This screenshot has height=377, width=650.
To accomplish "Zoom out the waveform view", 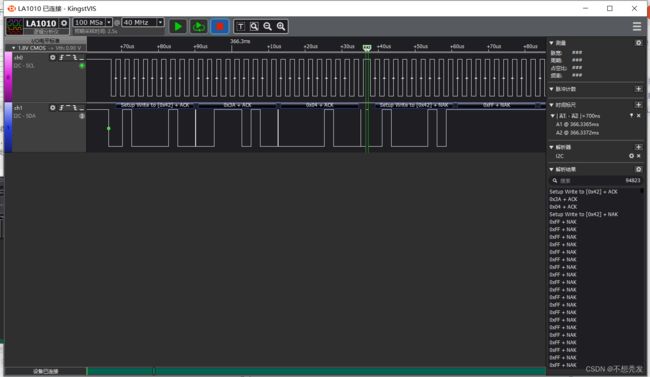I will (267, 27).
